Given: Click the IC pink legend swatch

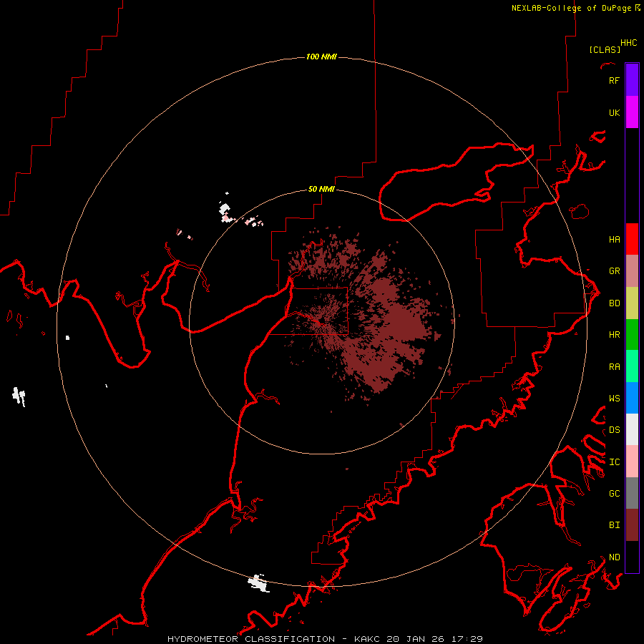Looking at the screenshot, I should (632, 462).
